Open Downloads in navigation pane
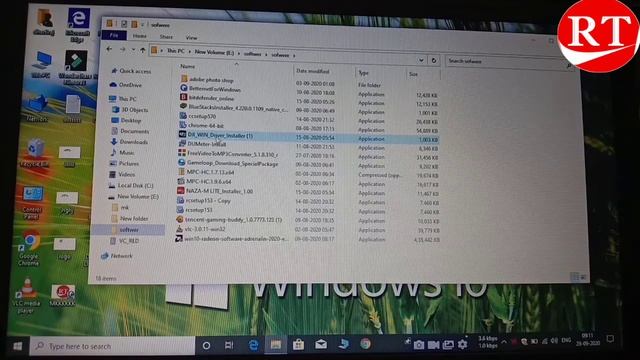The height and width of the screenshot is (360, 640). point(129,142)
